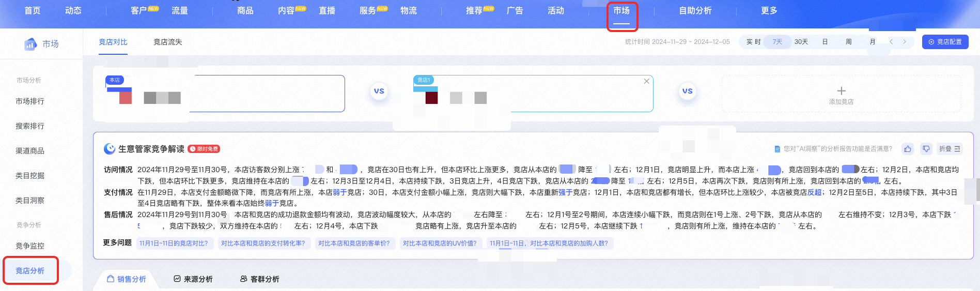Click the 竞店1 store card

533,94
